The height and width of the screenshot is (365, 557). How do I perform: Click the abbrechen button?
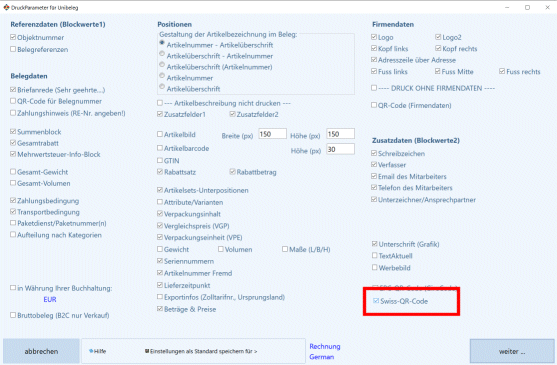click(41, 351)
